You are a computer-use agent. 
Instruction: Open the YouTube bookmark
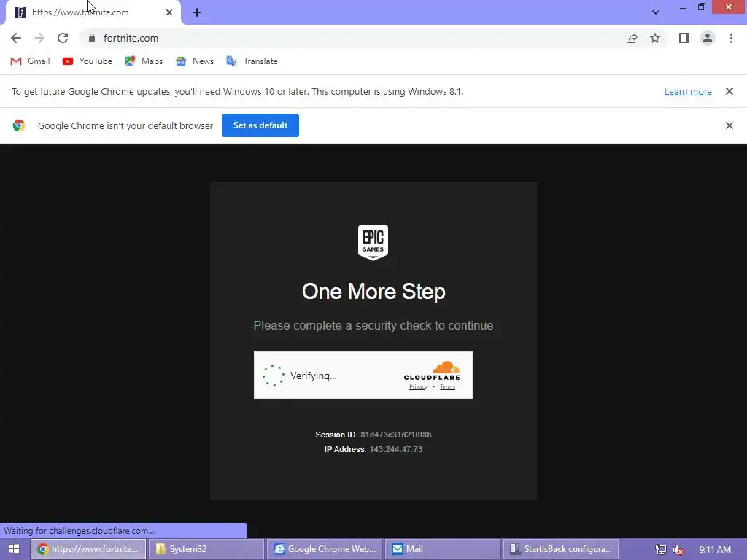(x=88, y=61)
